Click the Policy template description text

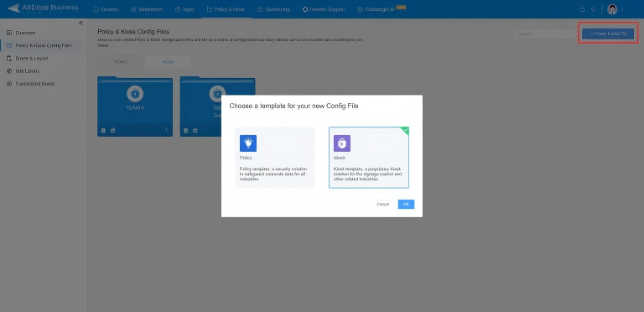[x=273, y=174]
